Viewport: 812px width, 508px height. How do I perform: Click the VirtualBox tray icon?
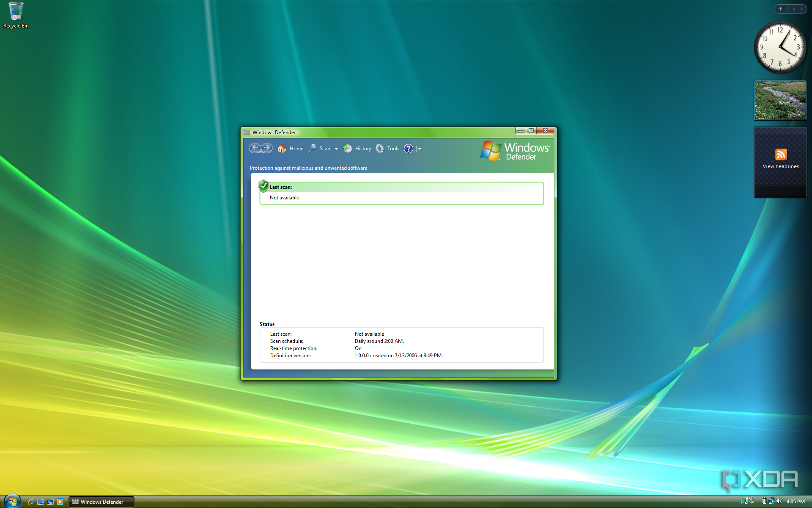click(x=752, y=501)
